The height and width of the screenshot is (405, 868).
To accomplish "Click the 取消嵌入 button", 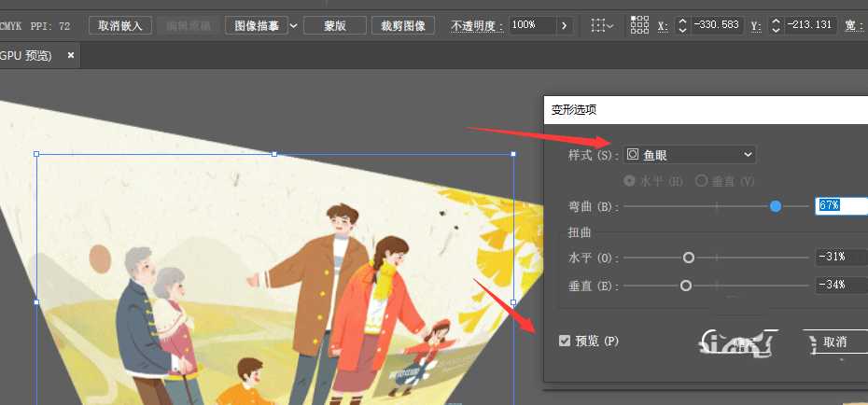I will pos(120,25).
